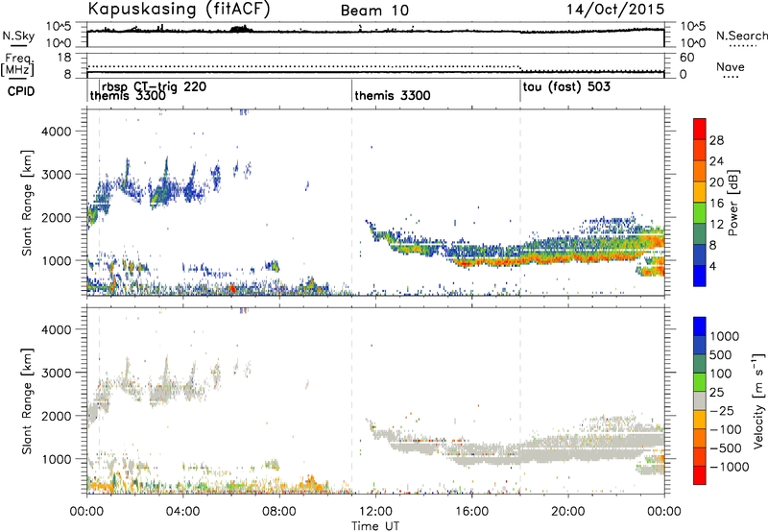Click the "Time UT" axis title

pos(375,526)
